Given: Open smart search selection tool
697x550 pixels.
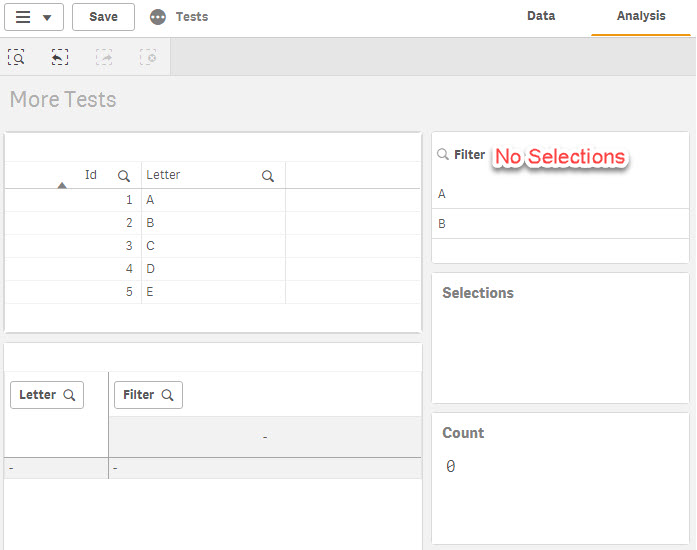Looking at the screenshot, I should coord(16,57).
